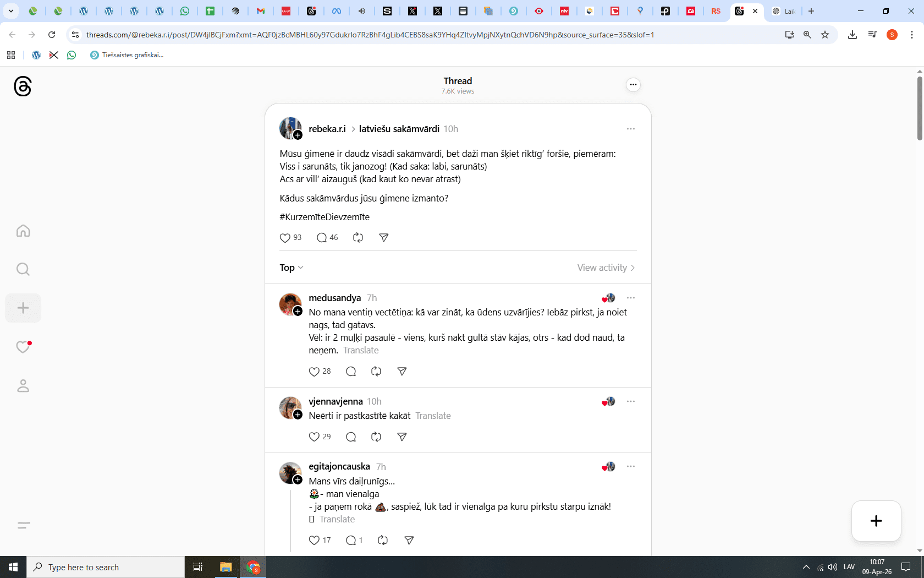Image resolution: width=924 pixels, height=578 pixels.
Task: Open the sidebar's bottom More menu icon
Action: [x=23, y=525]
